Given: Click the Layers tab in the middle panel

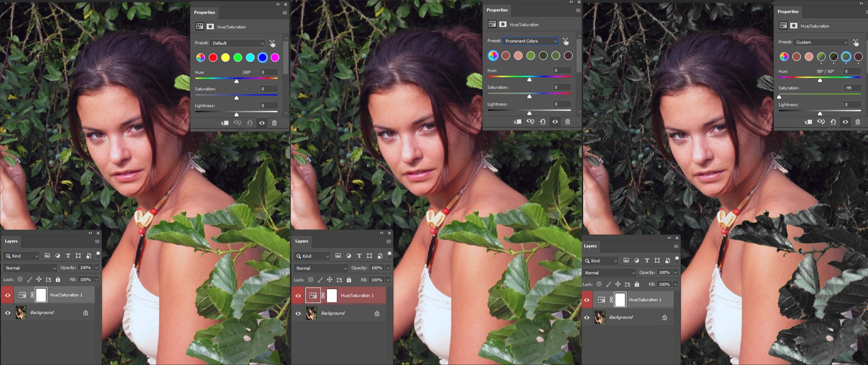Looking at the screenshot, I should click(x=301, y=241).
